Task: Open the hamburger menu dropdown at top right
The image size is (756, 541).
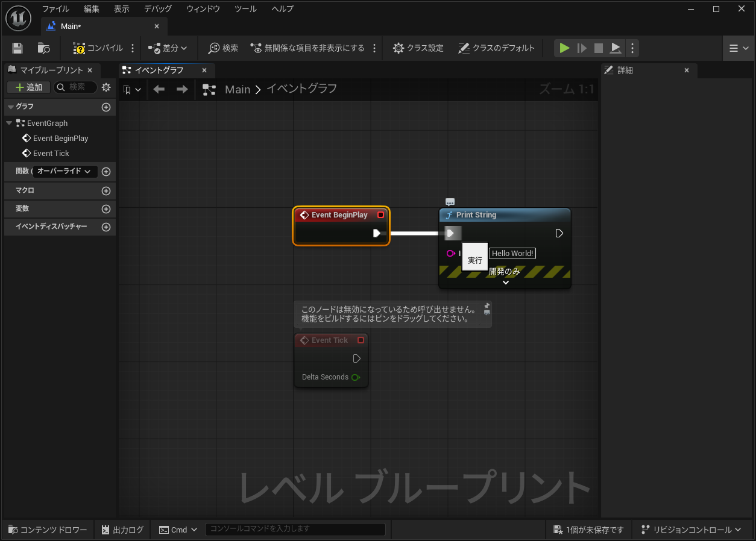Action: click(739, 48)
